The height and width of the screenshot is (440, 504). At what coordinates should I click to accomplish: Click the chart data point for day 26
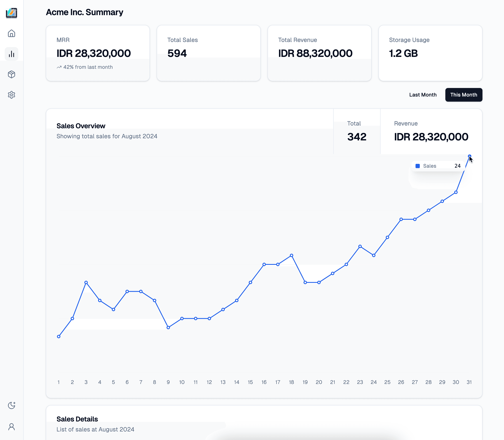[401, 219]
